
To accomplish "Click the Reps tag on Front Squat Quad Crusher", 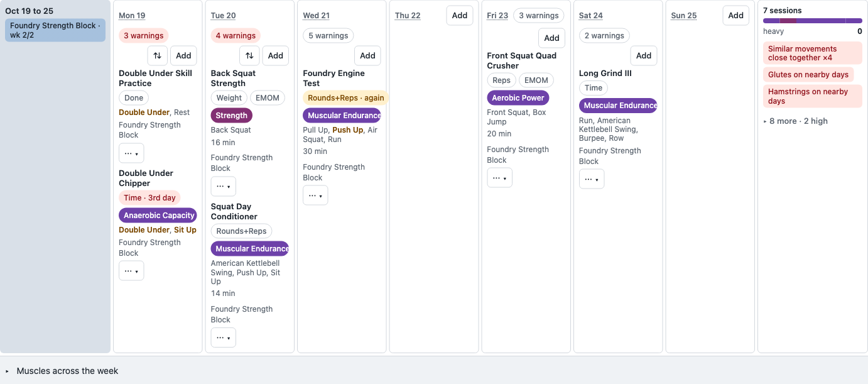I will click(x=501, y=80).
